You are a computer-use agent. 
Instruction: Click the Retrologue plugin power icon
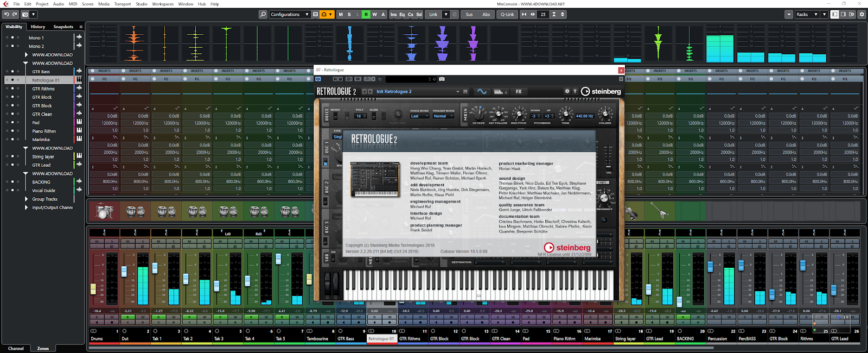coord(318,79)
